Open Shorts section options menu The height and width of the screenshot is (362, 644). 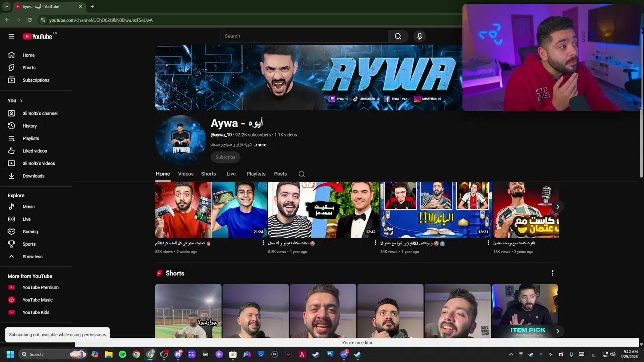tap(552, 273)
